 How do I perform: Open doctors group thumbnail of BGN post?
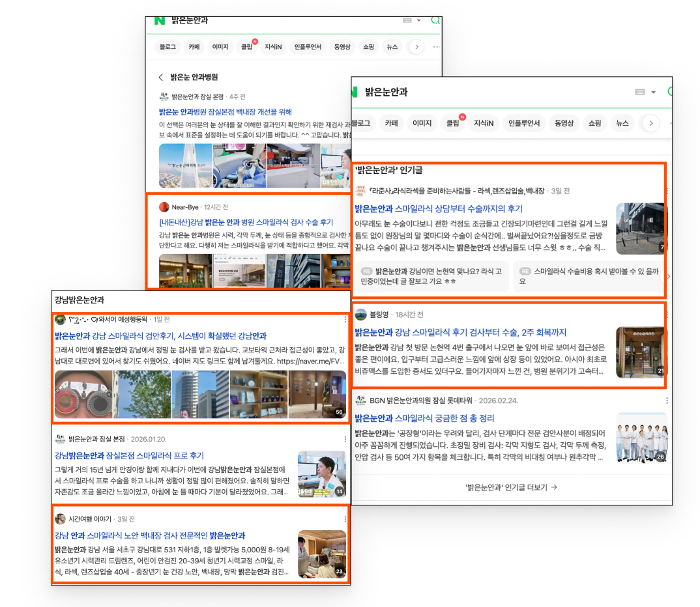[641, 438]
